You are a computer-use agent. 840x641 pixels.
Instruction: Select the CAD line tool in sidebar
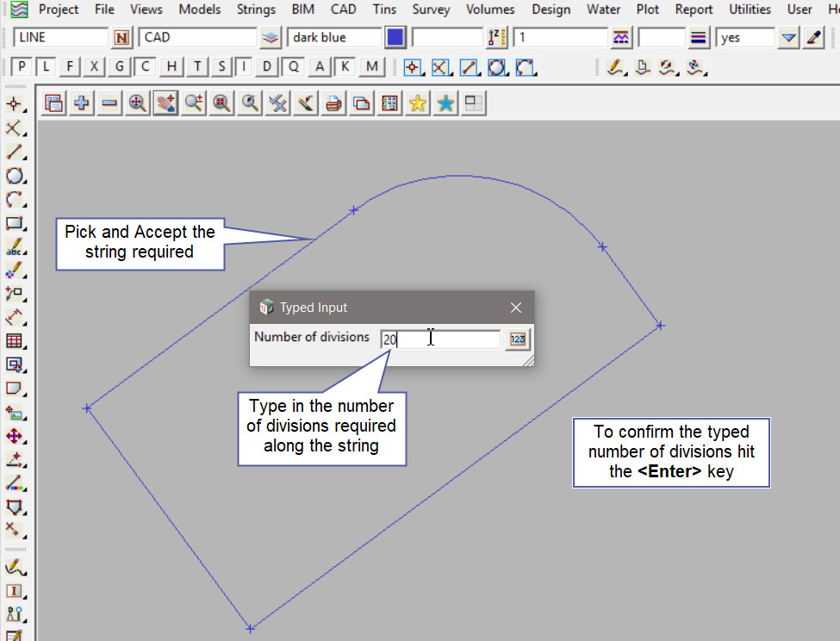[x=14, y=152]
